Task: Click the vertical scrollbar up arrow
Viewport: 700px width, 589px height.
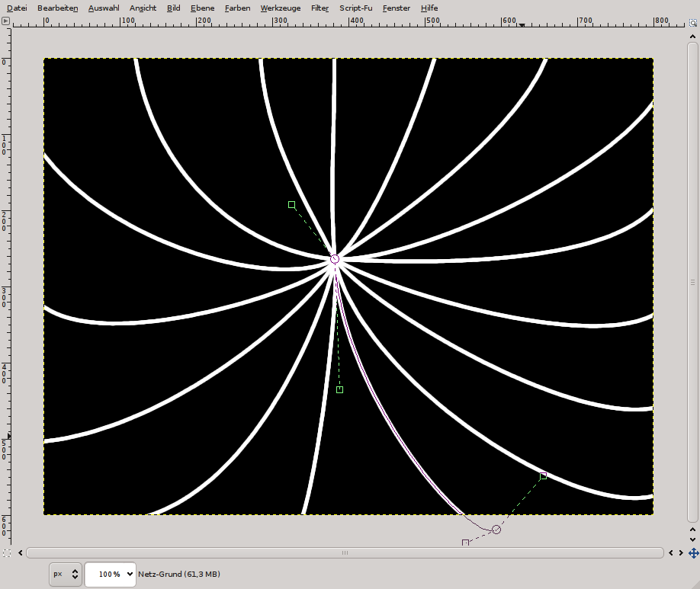Action: tap(693, 36)
